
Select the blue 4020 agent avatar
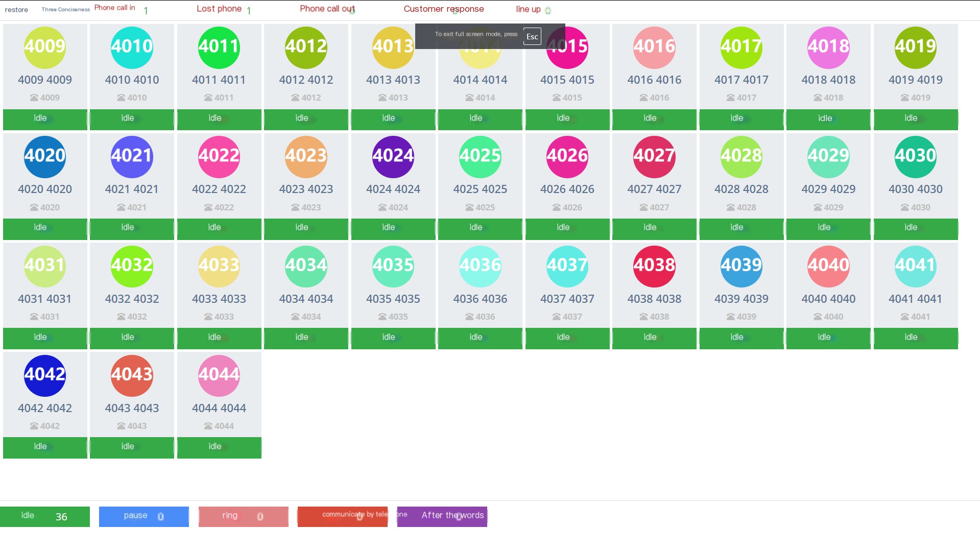pyautogui.click(x=45, y=156)
